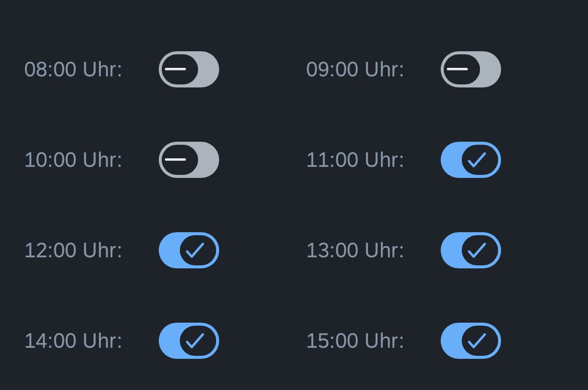This screenshot has width=588, height=390.
Task: Select the 11:00 Uhr label
Action: click(x=355, y=159)
